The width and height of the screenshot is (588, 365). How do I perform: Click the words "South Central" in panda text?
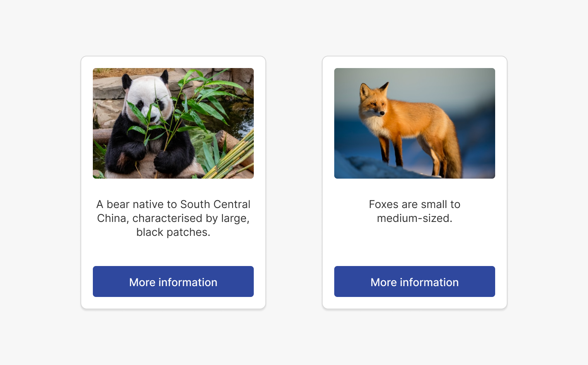pyautogui.click(x=215, y=204)
